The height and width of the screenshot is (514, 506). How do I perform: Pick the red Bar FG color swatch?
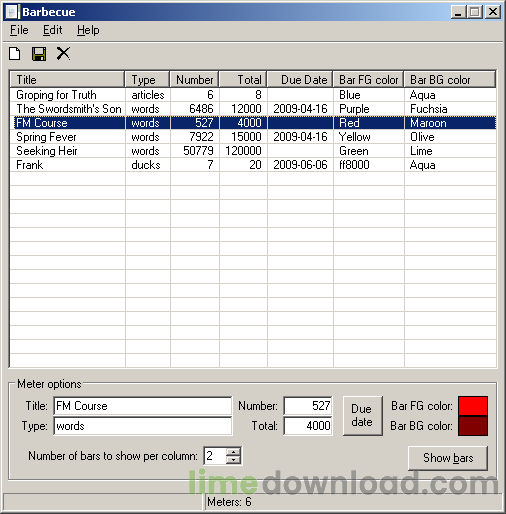point(473,406)
